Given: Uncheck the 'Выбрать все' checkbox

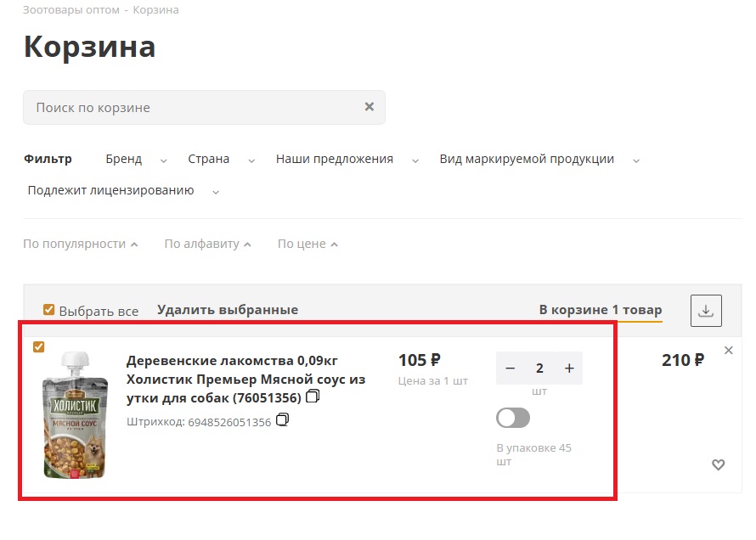Looking at the screenshot, I should pyautogui.click(x=48, y=310).
